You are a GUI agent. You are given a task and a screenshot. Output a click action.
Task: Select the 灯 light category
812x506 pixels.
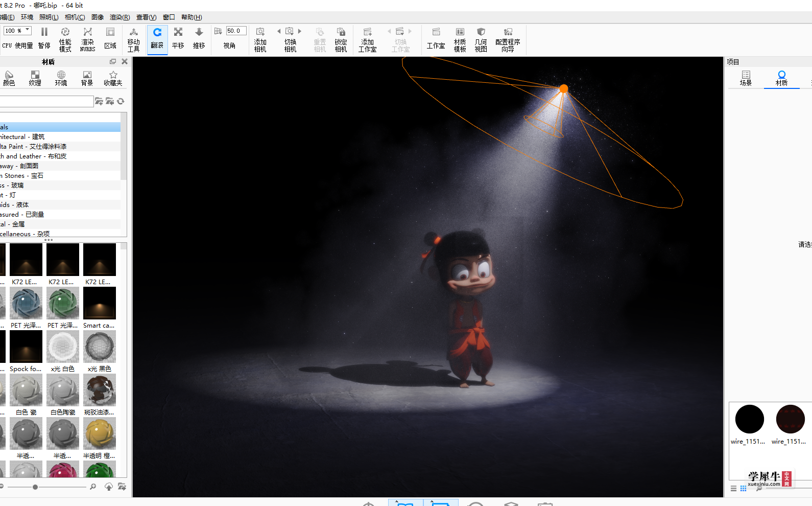click(60, 195)
